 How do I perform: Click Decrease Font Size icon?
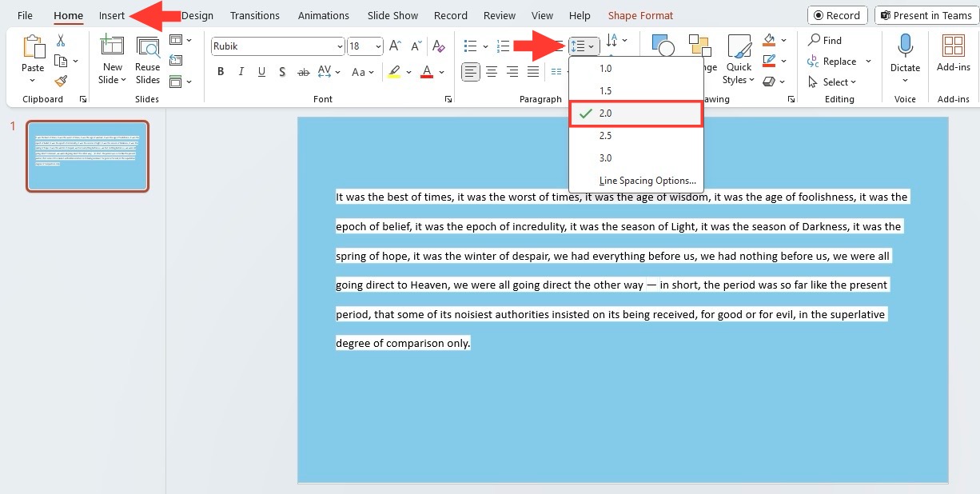(415, 46)
